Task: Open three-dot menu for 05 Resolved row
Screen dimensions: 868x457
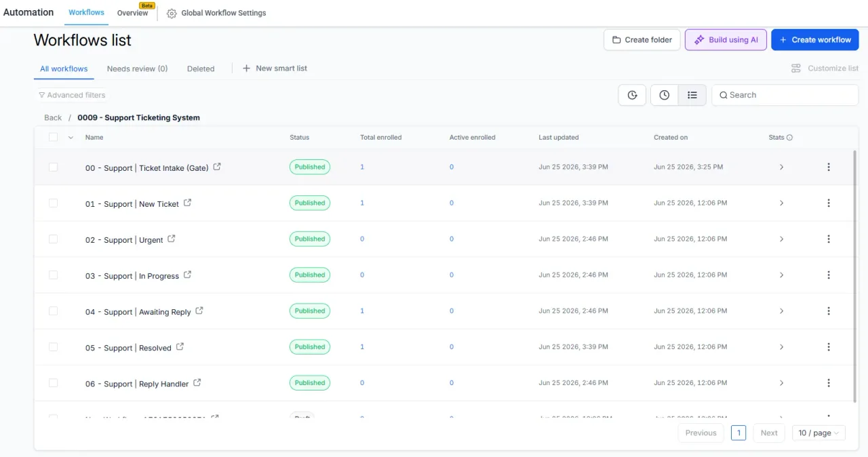Action: [829, 346]
